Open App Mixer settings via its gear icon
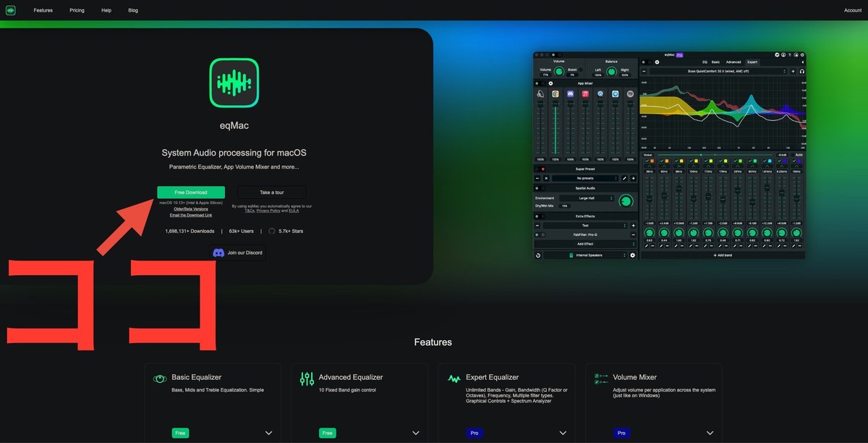Image resolution: width=868 pixels, height=443 pixels. (551, 83)
